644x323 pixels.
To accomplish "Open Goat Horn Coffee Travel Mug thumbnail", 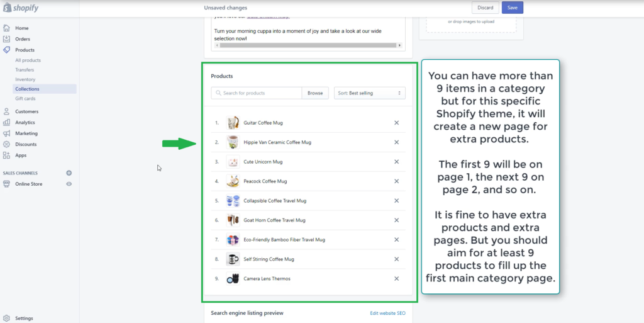I will click(x=233, y=220).
